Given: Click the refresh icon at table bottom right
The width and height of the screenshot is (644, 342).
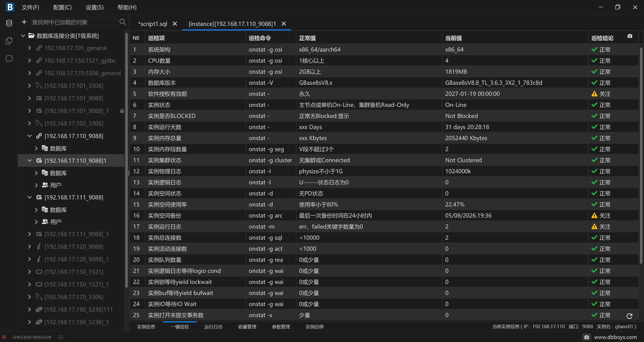Looking at the screenshot, I should coord(629,316).
